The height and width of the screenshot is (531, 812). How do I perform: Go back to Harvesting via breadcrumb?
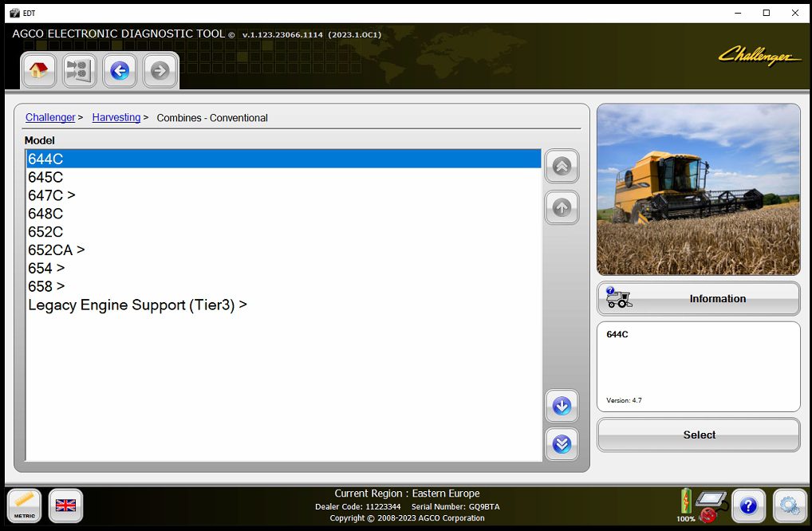(x=116, y=117)
